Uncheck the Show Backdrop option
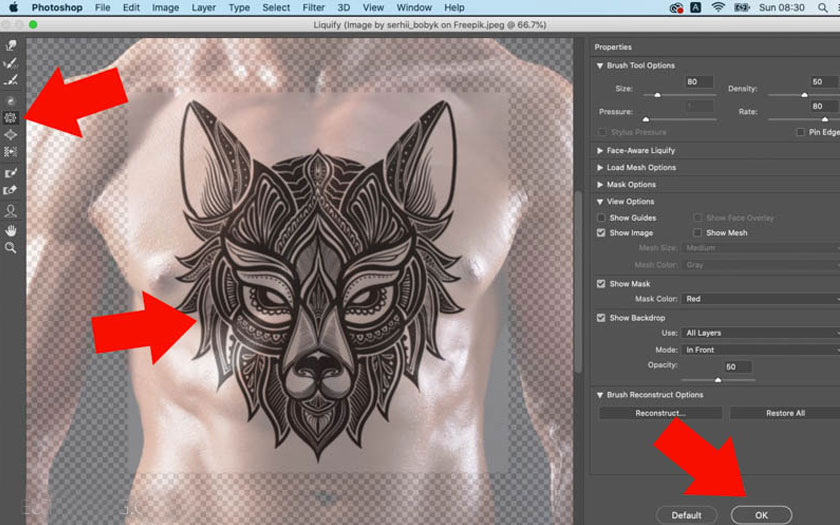Screen dimensions: 840x525 click(x=601, y=318)
